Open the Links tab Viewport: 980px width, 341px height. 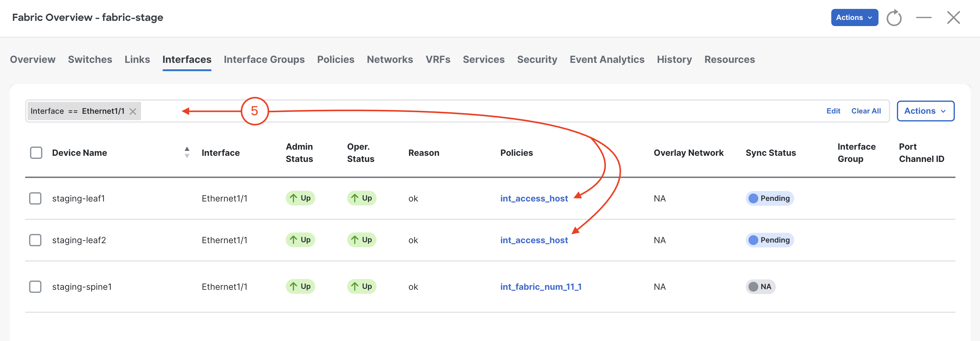(137, 59)
